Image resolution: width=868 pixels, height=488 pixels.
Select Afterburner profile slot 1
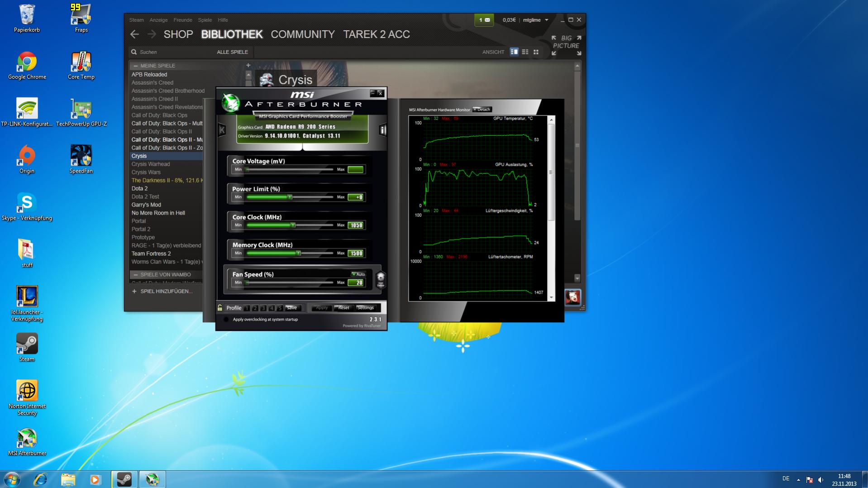pyautogui.click(x=247, y=308)
